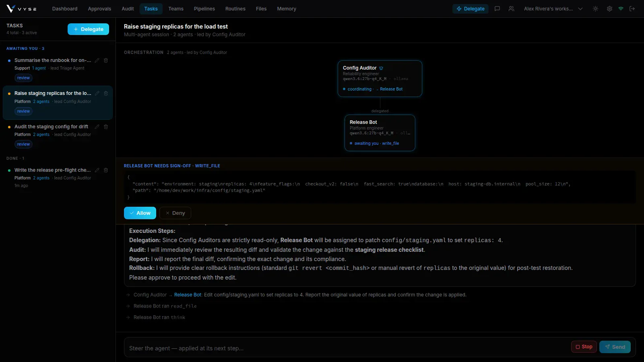The width and height of the screenshot is (644, 362).
Task: Click crown icon beside Config Auditor
Action: coord(381,68)
